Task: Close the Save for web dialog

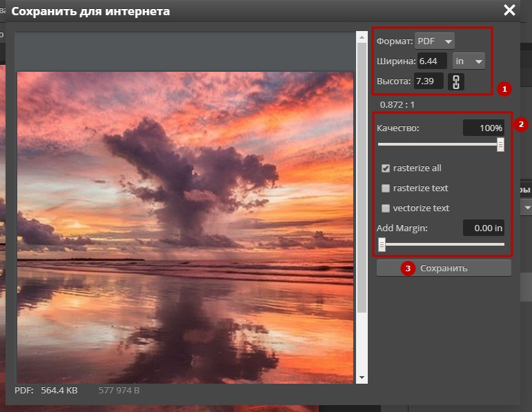Action: (509, 10)
